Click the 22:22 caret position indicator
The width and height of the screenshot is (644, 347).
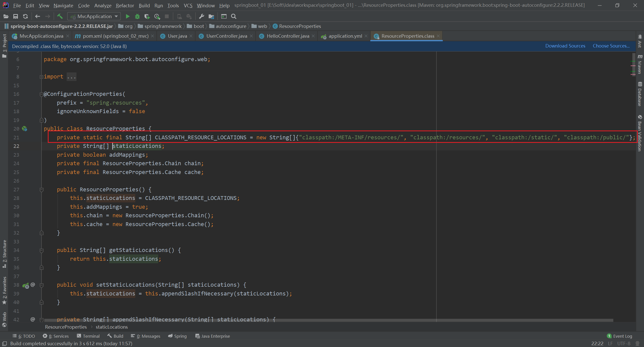(597, 343)
